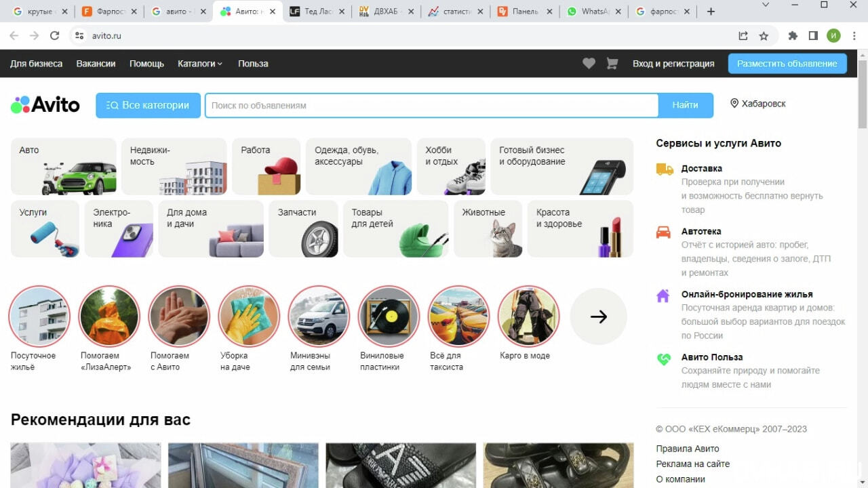The height and width of the screenshot is (488, 868).
Task: Click the house icon for Онлайн-бронирование жилья
Action: [663, 296]
